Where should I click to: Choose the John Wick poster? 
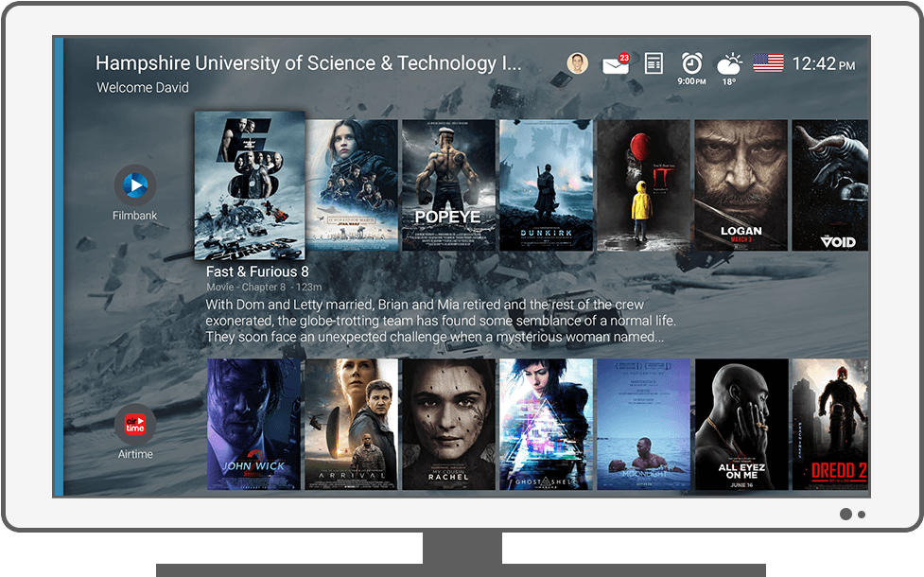click(x=254, y=425)
